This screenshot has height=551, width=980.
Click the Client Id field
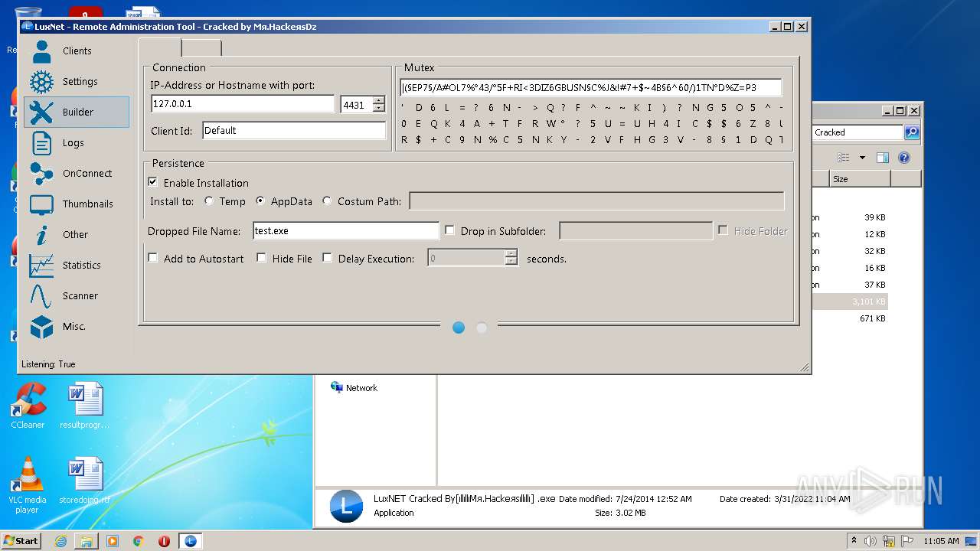click(294, 131)
